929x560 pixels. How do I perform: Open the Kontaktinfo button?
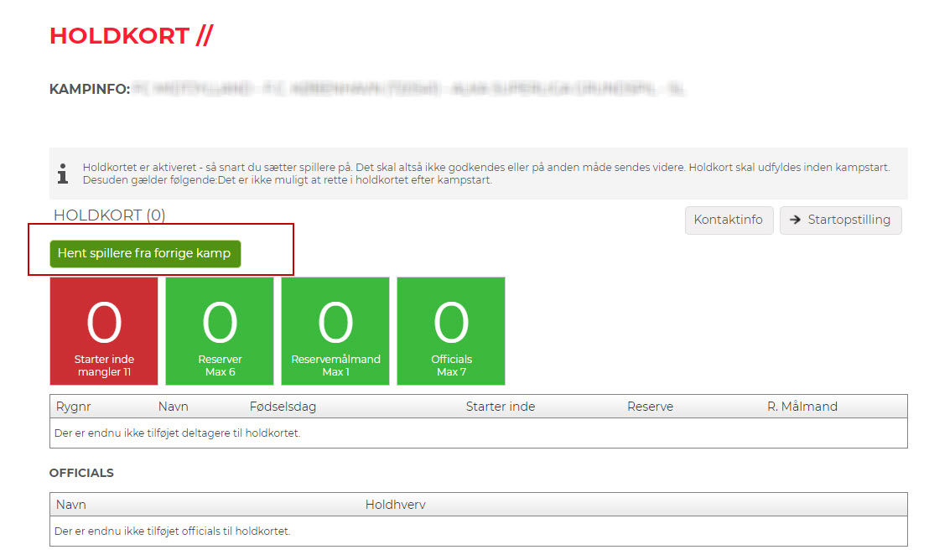tap(729, 220)
